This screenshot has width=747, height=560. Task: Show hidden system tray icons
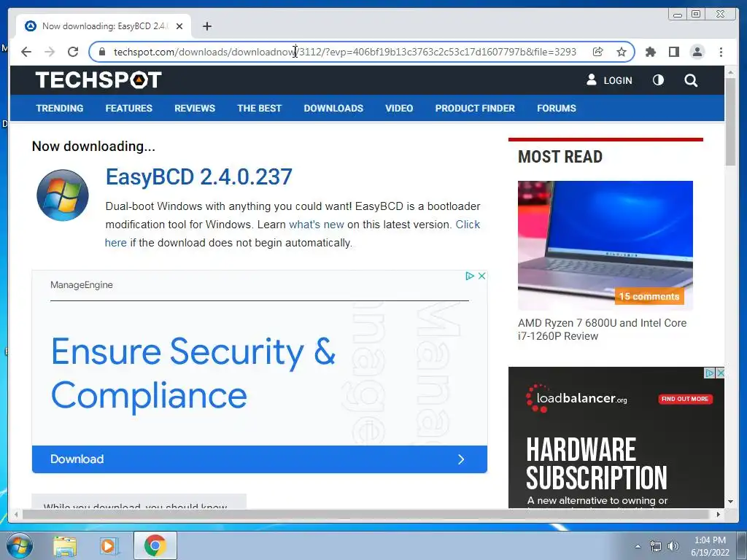[x=638, y=546]
